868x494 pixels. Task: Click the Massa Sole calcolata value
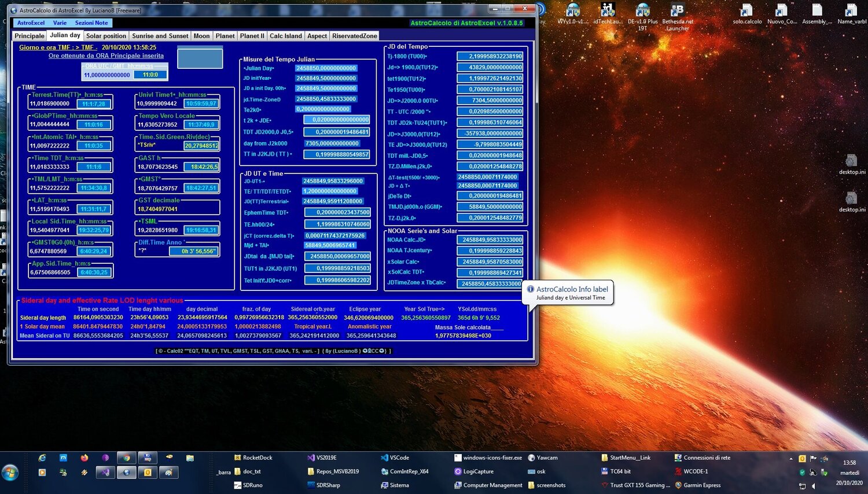(x=463, y=336)
